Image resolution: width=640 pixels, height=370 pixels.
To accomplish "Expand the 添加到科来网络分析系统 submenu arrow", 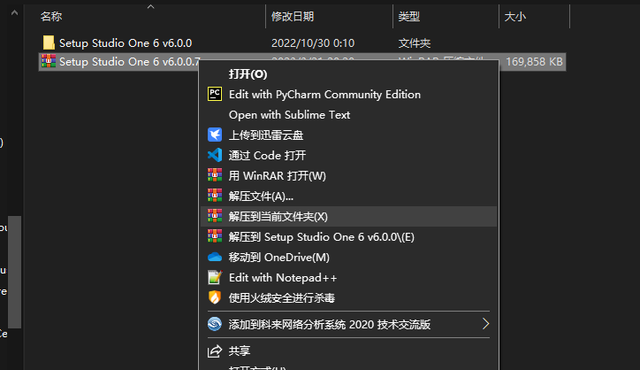I will coord(485,324).
